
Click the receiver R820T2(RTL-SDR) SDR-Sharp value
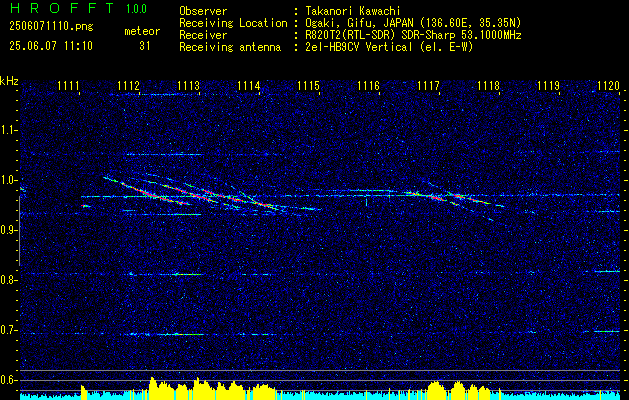click(x=413, y=35)
